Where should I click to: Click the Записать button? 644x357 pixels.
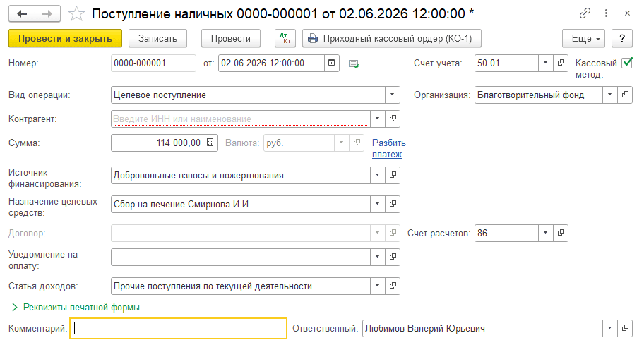pyautogui.click(x=157, y=39)
